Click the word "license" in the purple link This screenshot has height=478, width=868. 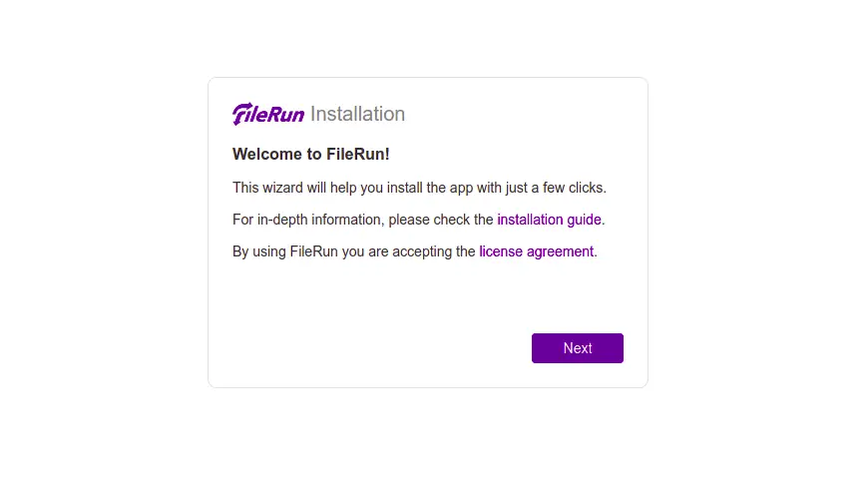point(501,252)
